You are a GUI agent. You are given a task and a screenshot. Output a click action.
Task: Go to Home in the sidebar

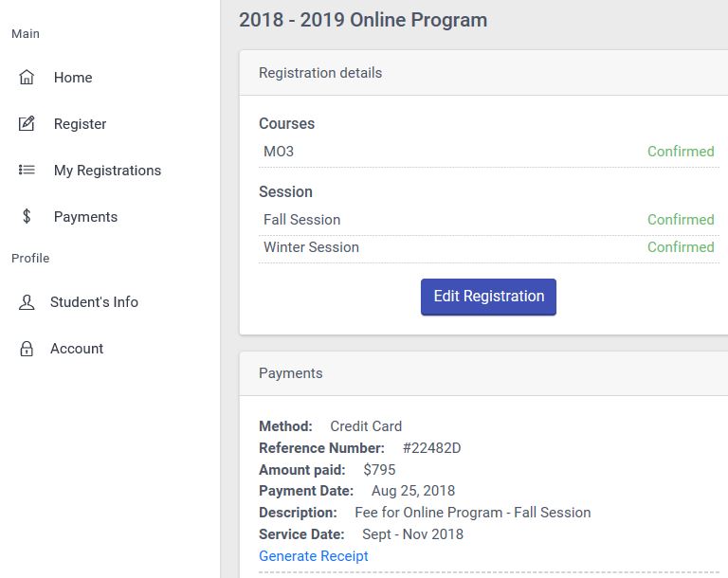(x=73, y=78)
